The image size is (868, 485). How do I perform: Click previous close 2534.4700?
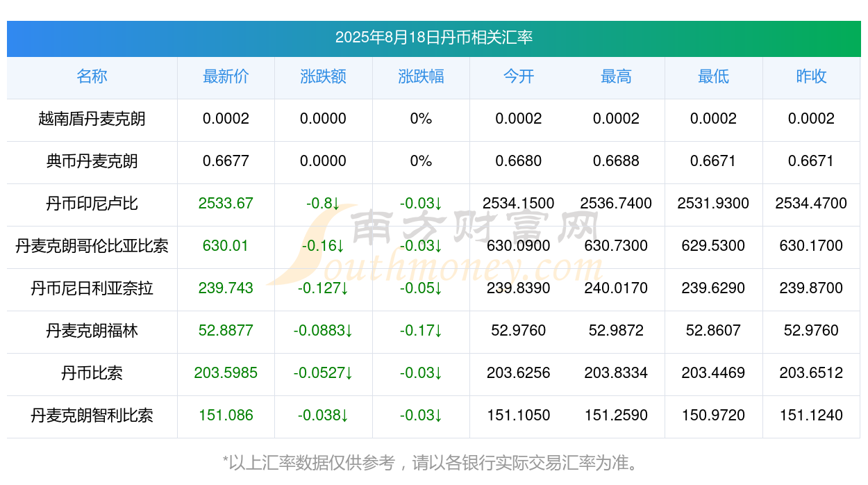811,204
